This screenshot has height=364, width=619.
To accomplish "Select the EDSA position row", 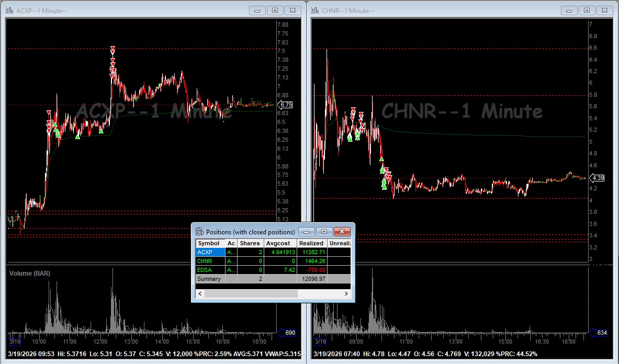I will coord(273,270).
